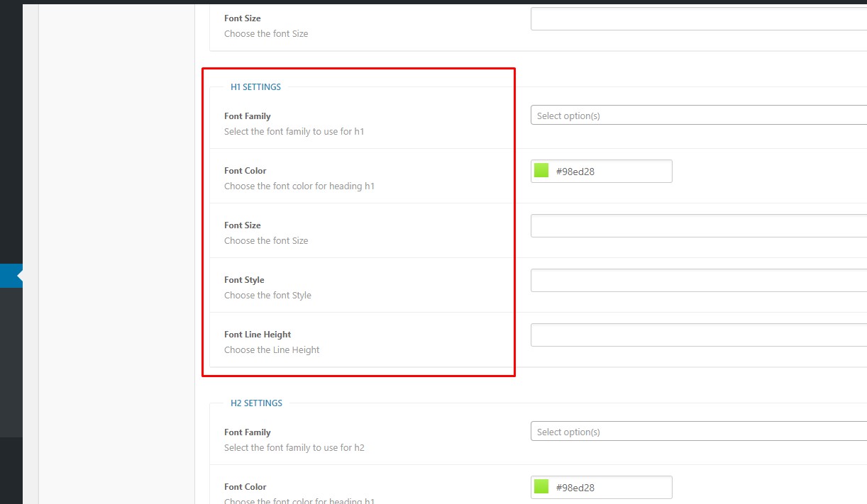The height and width of the screenshot is (504, 867).
Task: Focus the H1 Font Style input
Action: pos(698,280)
